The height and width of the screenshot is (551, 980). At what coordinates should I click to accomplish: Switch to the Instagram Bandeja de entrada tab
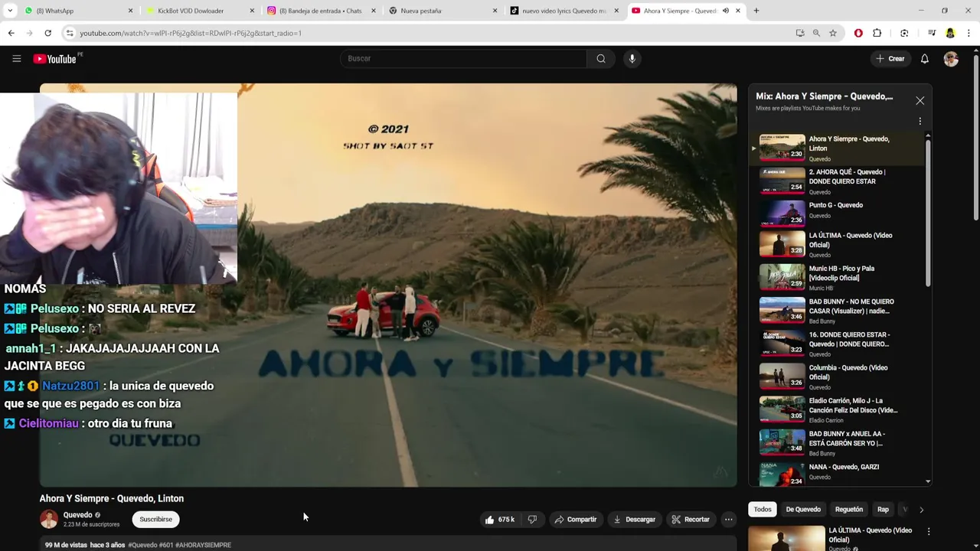pos(322,11)
